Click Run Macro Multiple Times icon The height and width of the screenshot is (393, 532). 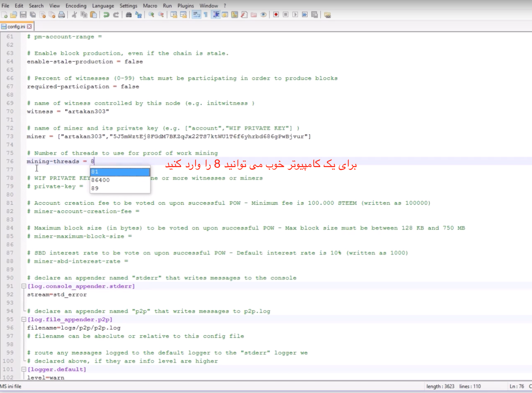(305, 15)
